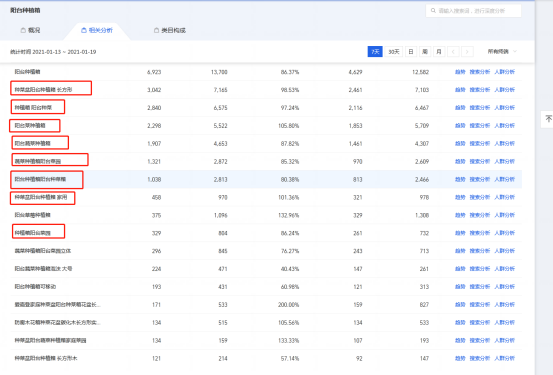Open the 概况 tab
553x375 pixels.
[30, 30]
